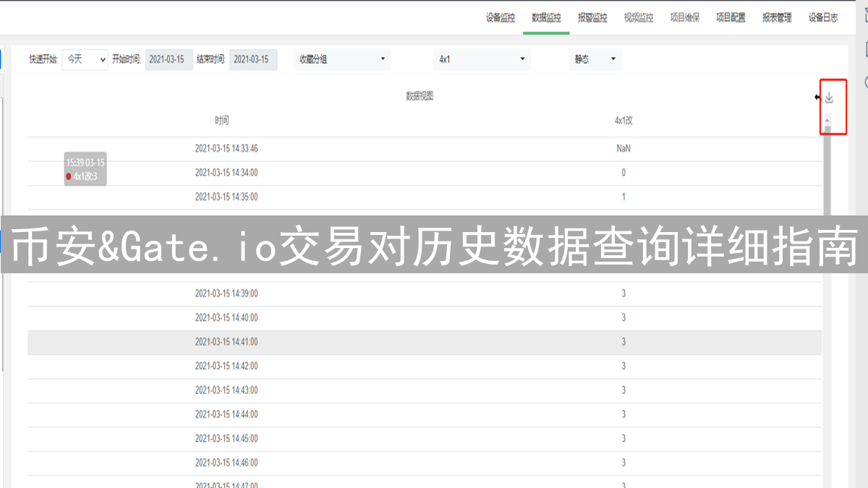Select the row 2021-03-15 14:39:00

pos(425,294)
